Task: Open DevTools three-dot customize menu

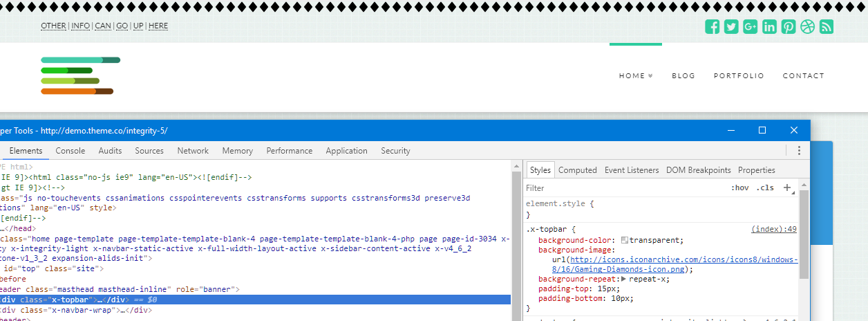Action: (x=799, y=151)
